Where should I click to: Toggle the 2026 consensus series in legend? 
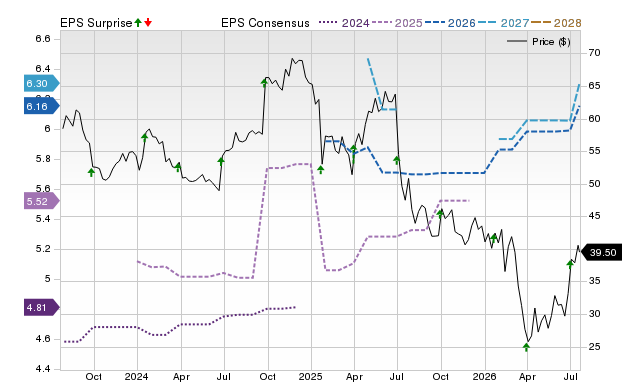450,23
